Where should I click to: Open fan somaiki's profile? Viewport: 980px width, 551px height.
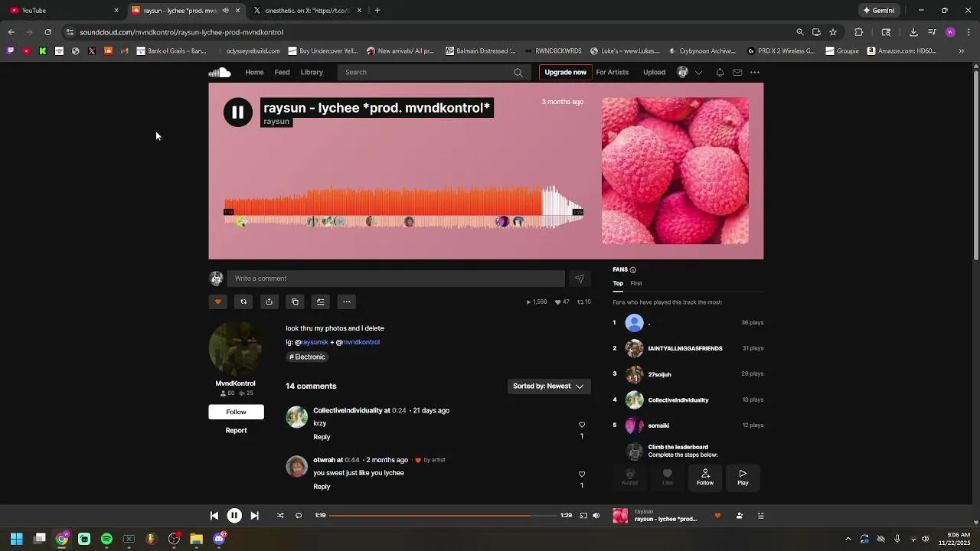pyautogui.click(x=658, y=425)
